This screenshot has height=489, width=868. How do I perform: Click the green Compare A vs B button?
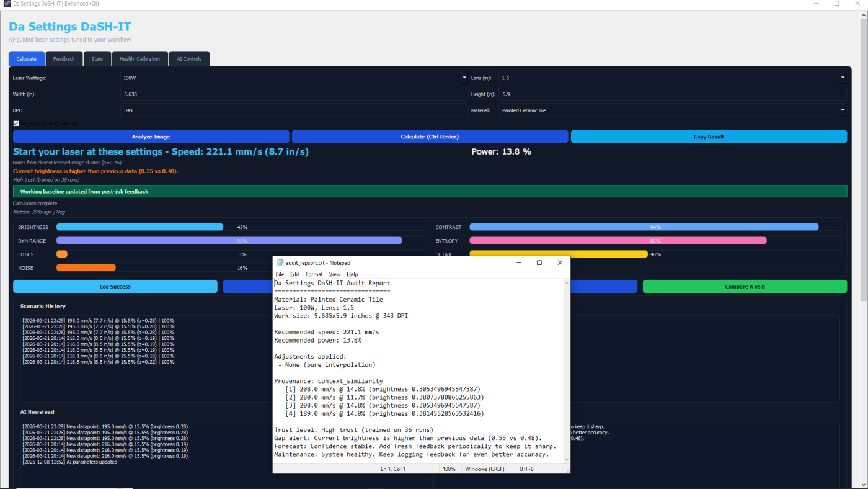click(x=744, y=287)
